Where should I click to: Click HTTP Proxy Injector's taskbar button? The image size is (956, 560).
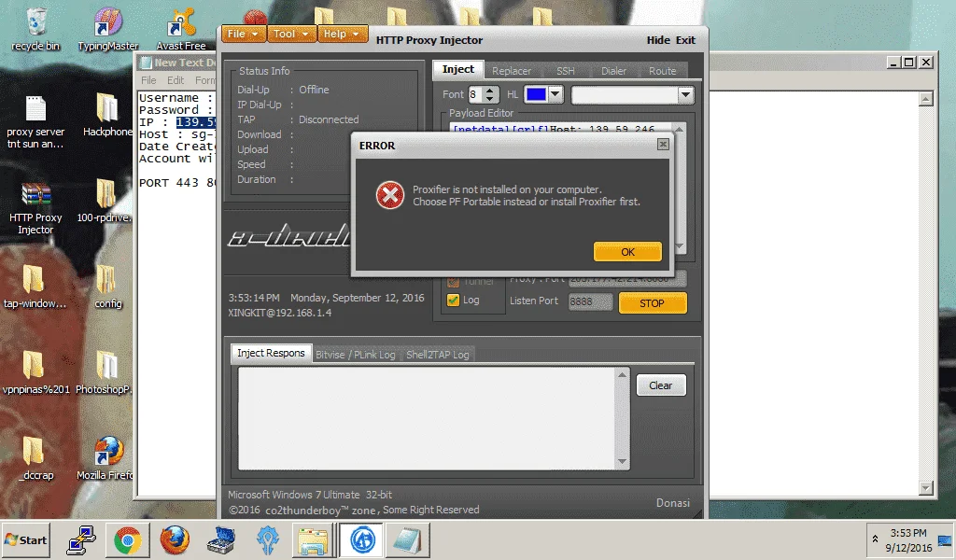click(361, 539)
